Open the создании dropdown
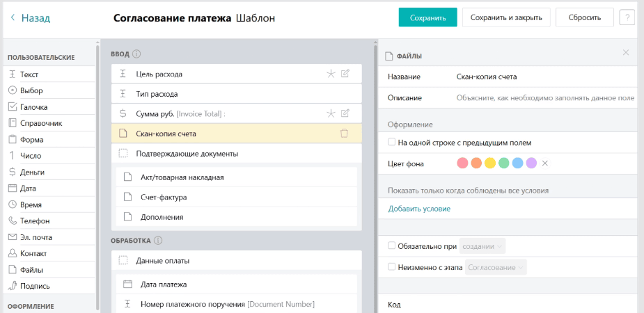 pyautogui.click(x=482, y=246)
